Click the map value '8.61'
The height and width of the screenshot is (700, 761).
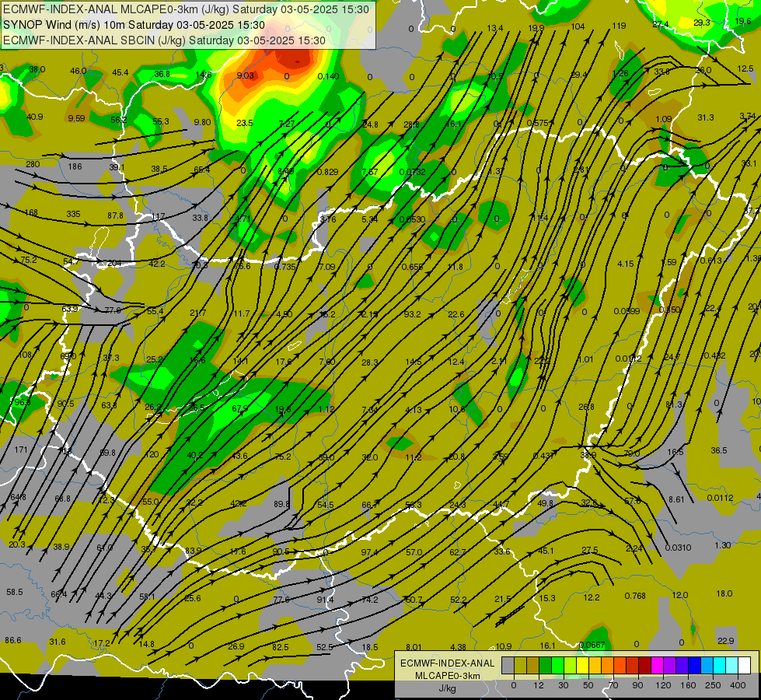pyautogui.click(x=676, y=499)
